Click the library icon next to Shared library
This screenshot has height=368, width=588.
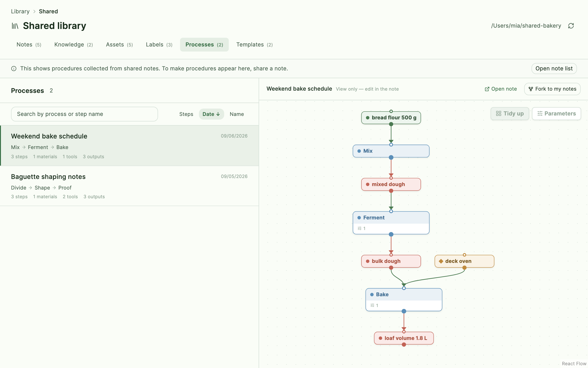pyautogui.click(x=15, y=26)
